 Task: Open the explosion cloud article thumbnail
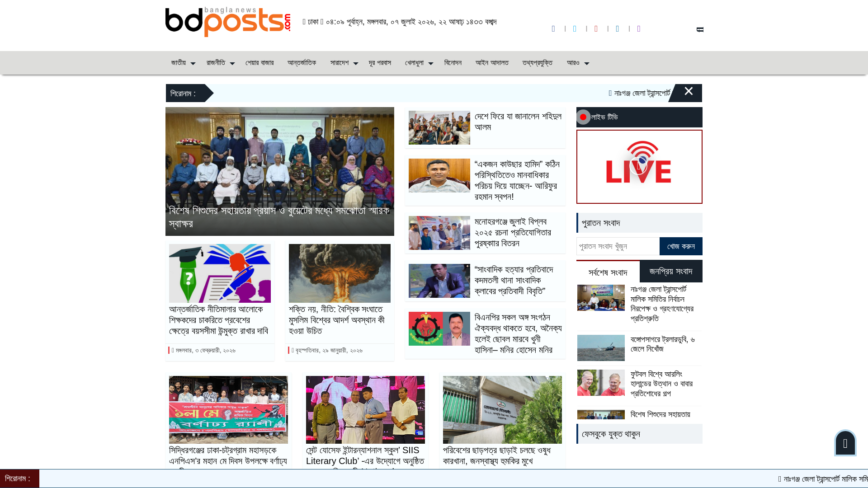[340, 273]
